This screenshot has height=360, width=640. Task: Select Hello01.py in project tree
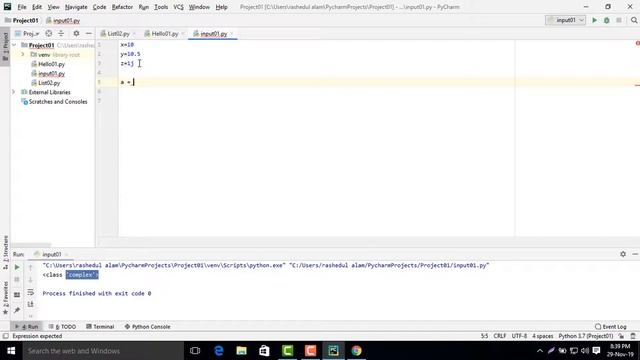[x=51, y=64]
